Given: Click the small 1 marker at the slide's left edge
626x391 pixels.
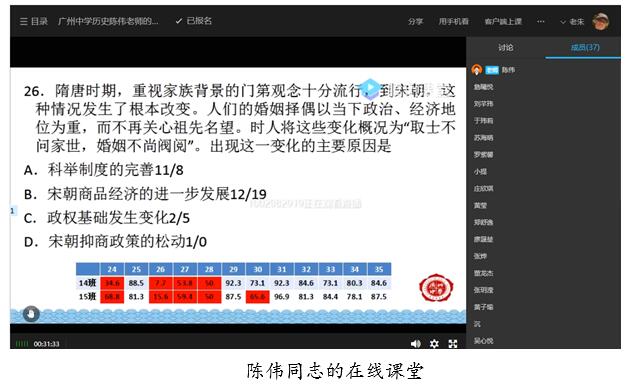Looking at the screenshot, I should [13, 210].
